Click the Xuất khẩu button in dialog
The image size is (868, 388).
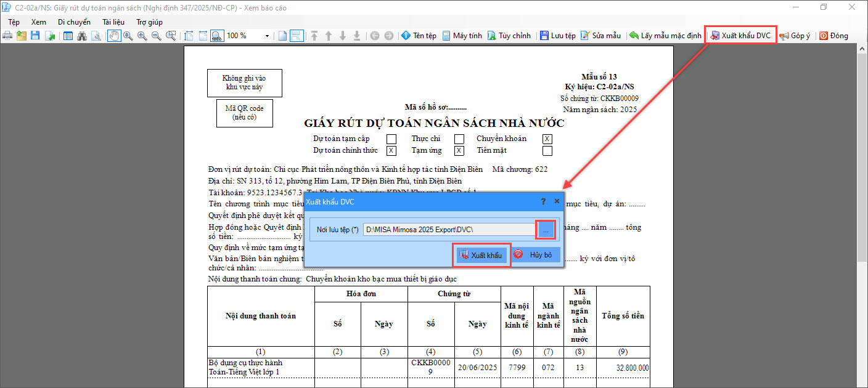(481, 255)
